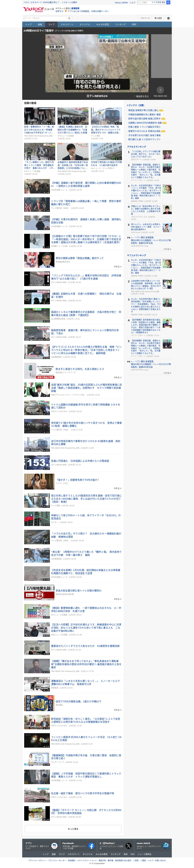Viewport: 194px width, 868px height.
Task: Open Facebook icon in footer
Action: pos(91,846)
